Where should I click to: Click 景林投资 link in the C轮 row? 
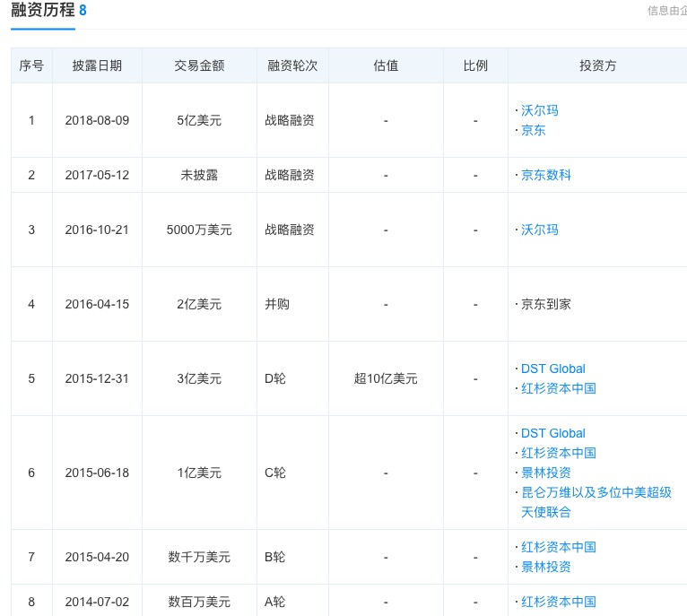(x=545, y=473)
